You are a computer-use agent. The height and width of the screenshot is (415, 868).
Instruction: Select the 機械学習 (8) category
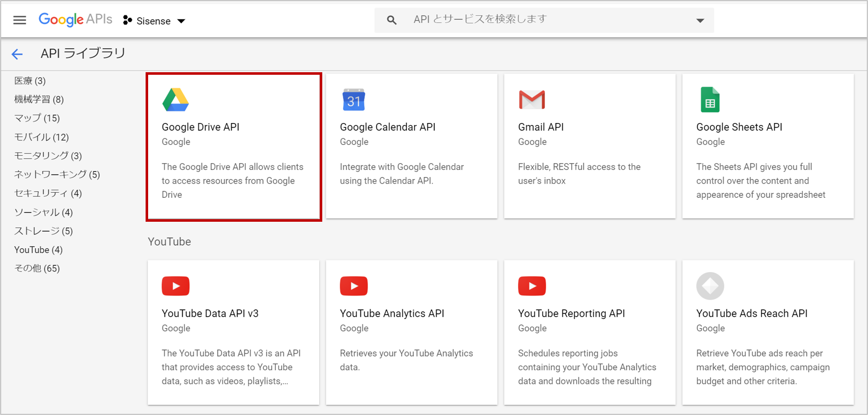click(39, 99)
